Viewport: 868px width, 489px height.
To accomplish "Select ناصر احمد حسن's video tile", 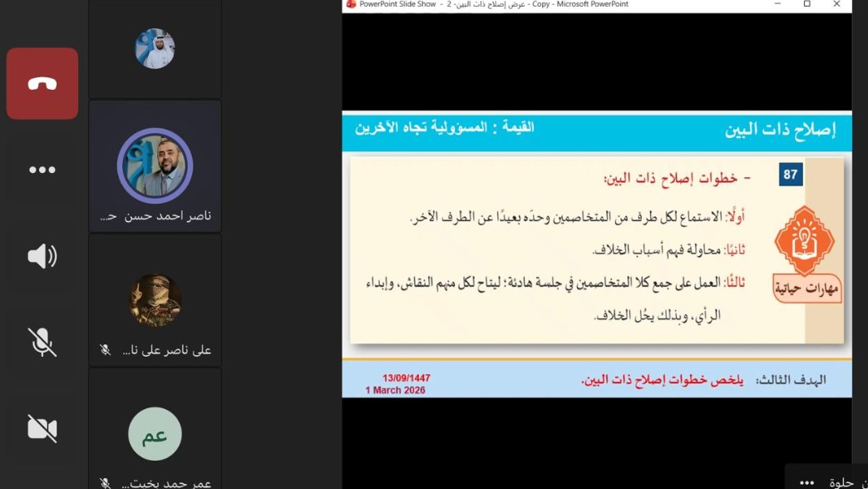I will [155, 165].
